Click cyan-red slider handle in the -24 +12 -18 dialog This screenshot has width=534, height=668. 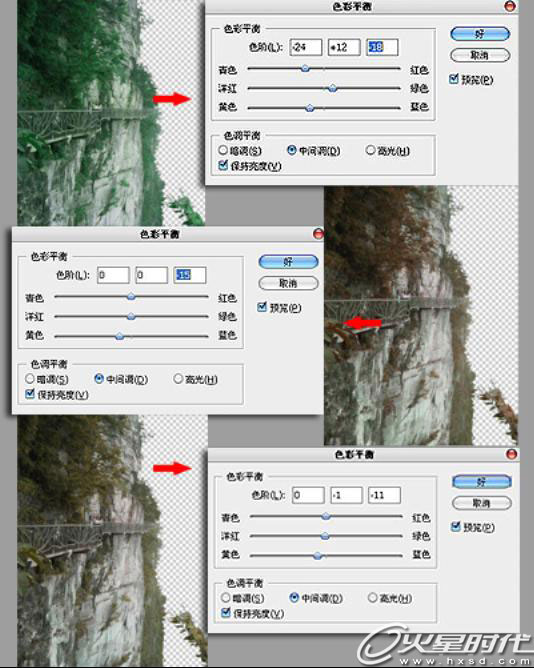click(x=305, y=68)
